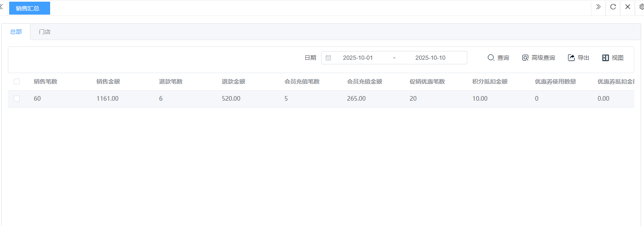
Task: Switch to the 门店 tab
Action: tap(45, 32)
